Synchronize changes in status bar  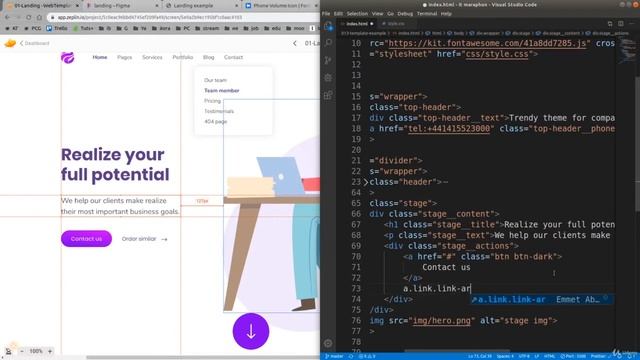point(351,356)
